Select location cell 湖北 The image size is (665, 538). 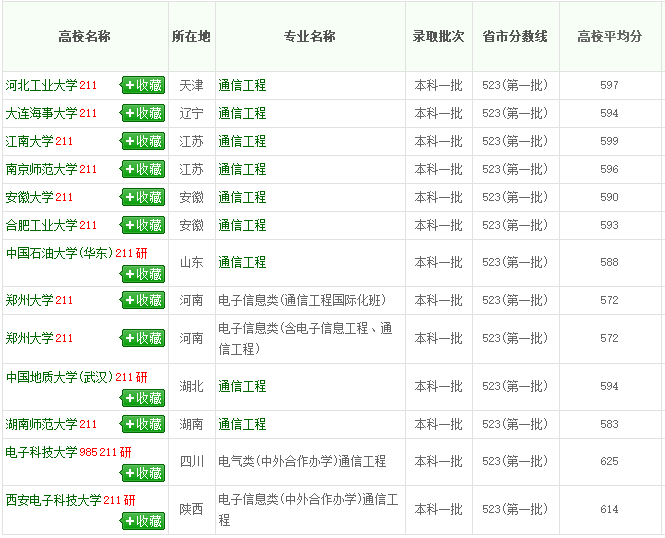(x=191, y=386)
